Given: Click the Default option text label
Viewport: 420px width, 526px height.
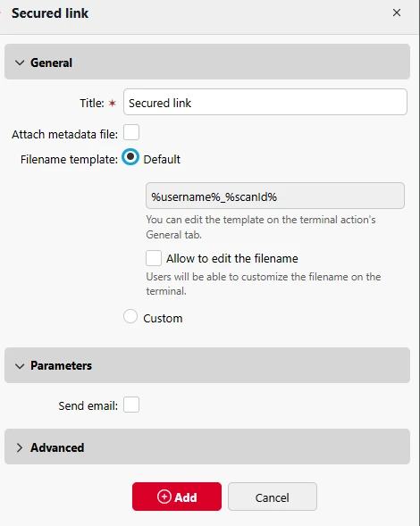Looking at the screenshot, I should point(162,159).
